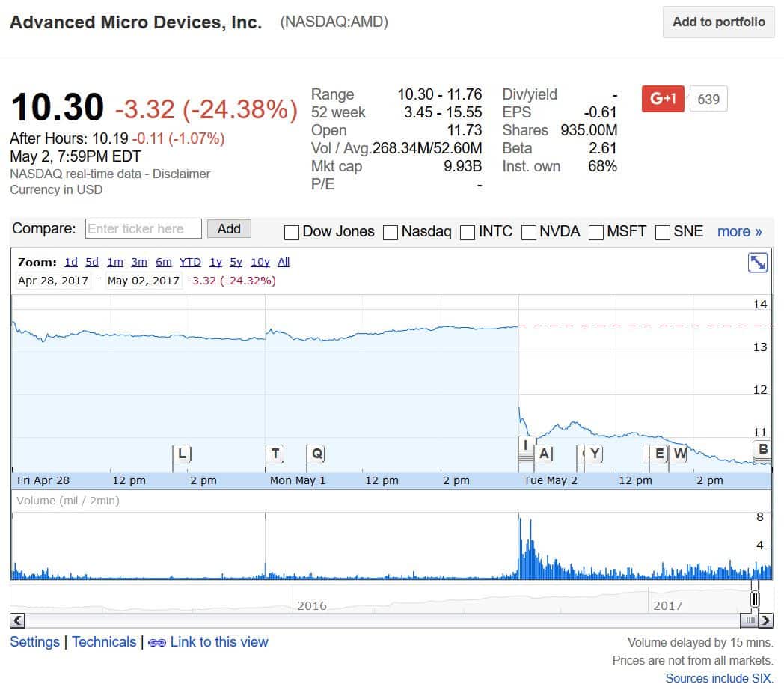
Task: Open Sources include SIX link
Action: pyautogui.click(x=719, y=679)
